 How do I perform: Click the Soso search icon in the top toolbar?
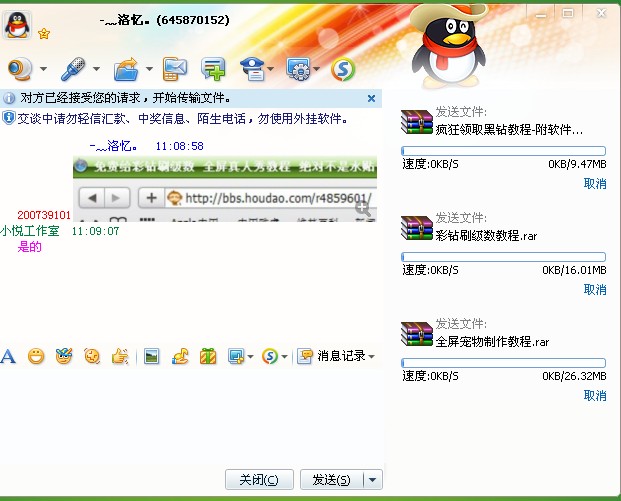coord(343,69)
